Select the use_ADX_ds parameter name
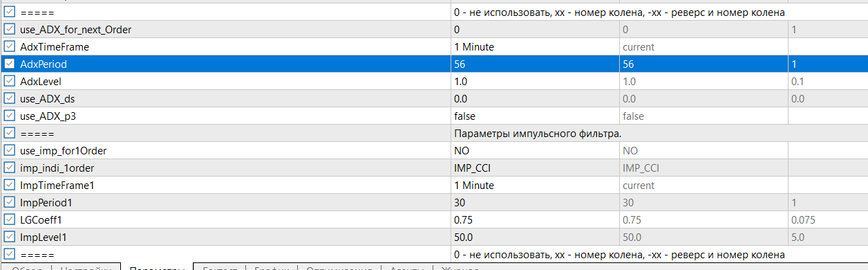 pos(48,99)
